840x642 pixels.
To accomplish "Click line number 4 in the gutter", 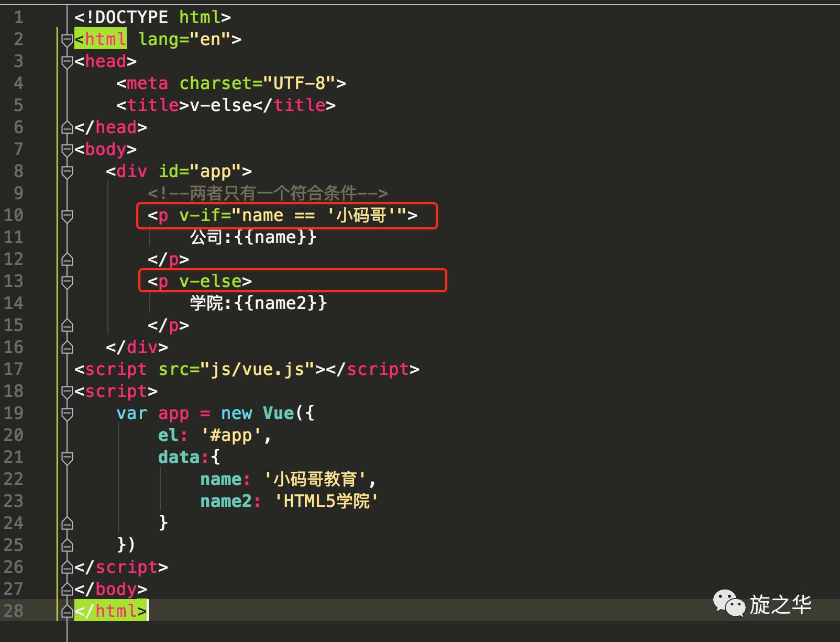I will tap(18, 83).
